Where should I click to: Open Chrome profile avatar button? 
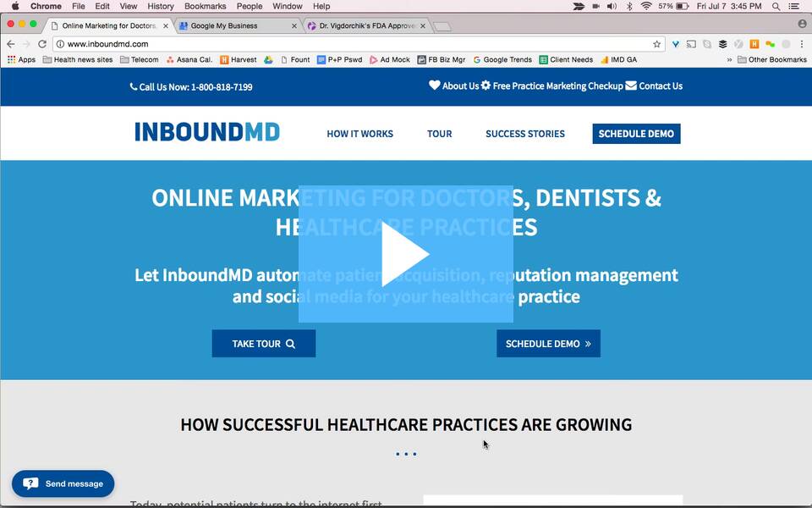click(x=802, y=24)
